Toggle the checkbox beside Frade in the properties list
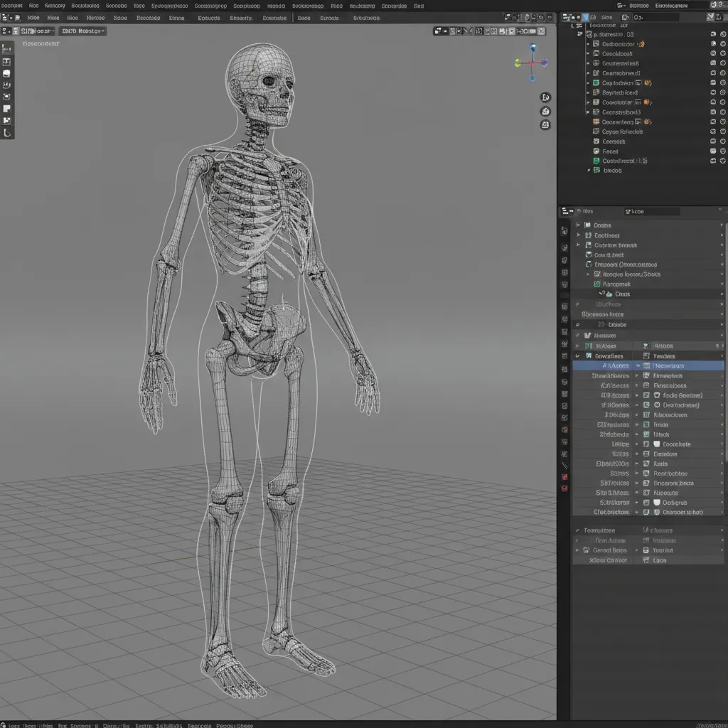Screen dimensions: 728x728 point(646,424)
